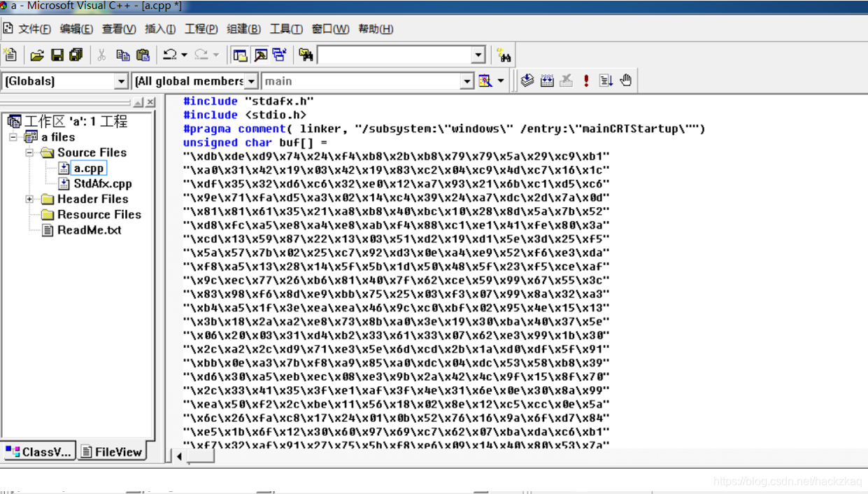
Task: Click the Paste clipboard icon
Action: coord(143,55)
